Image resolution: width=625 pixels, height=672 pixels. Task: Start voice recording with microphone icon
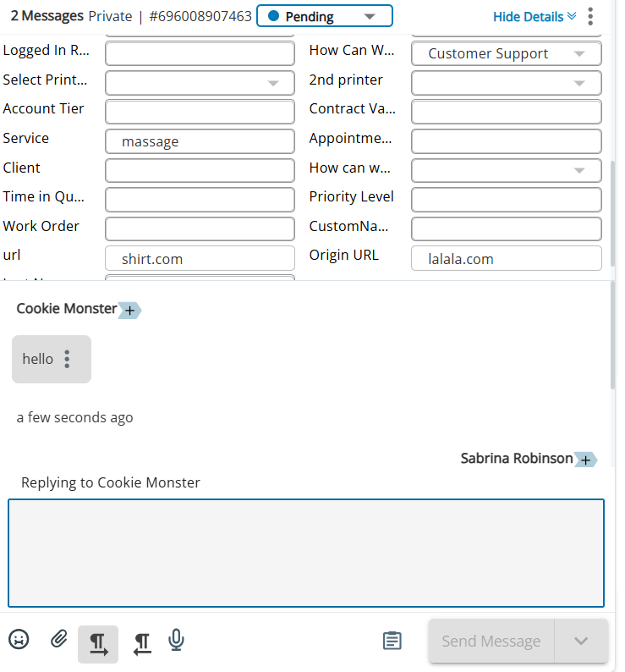tap(176, 640)
